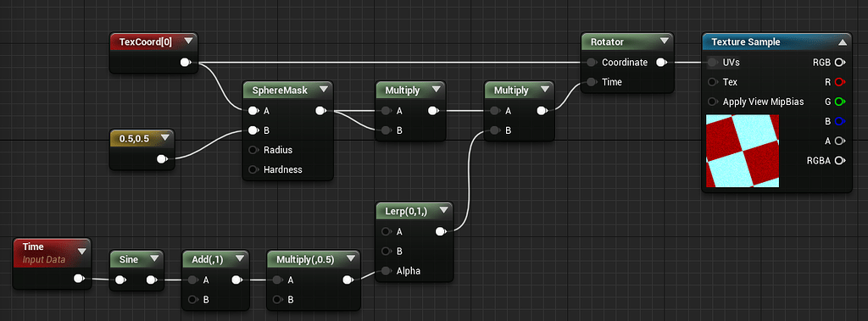
Task: Click the red R output pin
Action: coord(840,82)
